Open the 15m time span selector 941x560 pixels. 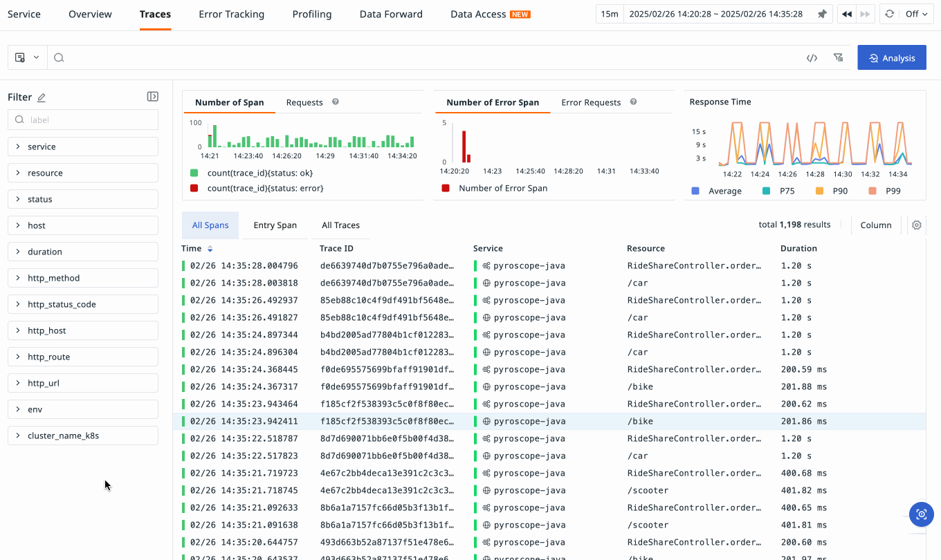pyautogui.click(x=610, y=14)
